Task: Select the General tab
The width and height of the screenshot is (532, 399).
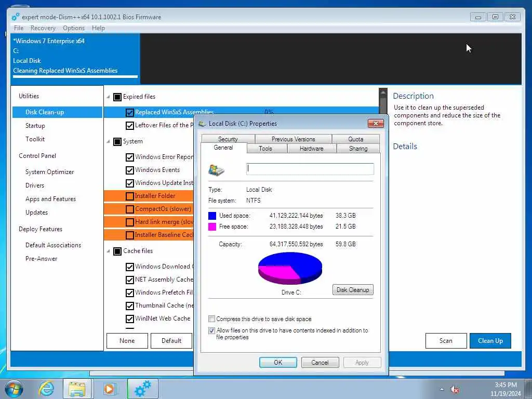Action: pos(223,148)
